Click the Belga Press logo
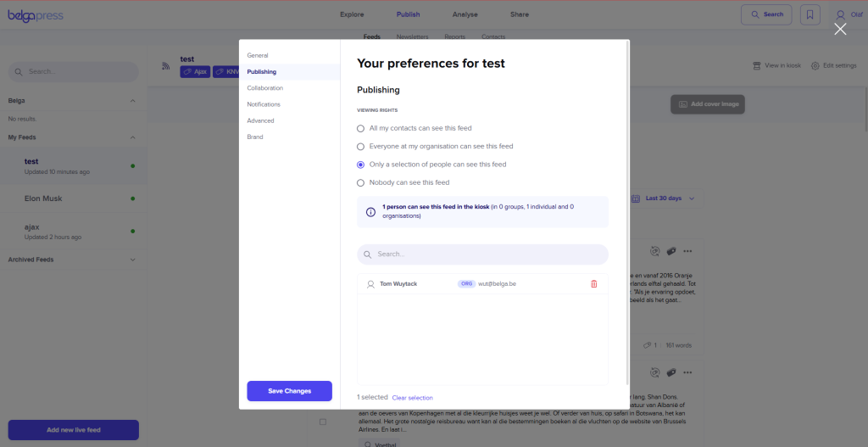 (x=36, y=14)
